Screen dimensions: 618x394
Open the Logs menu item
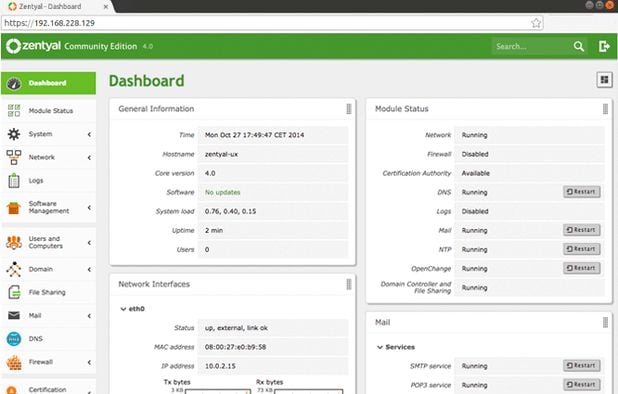(48, 180)
